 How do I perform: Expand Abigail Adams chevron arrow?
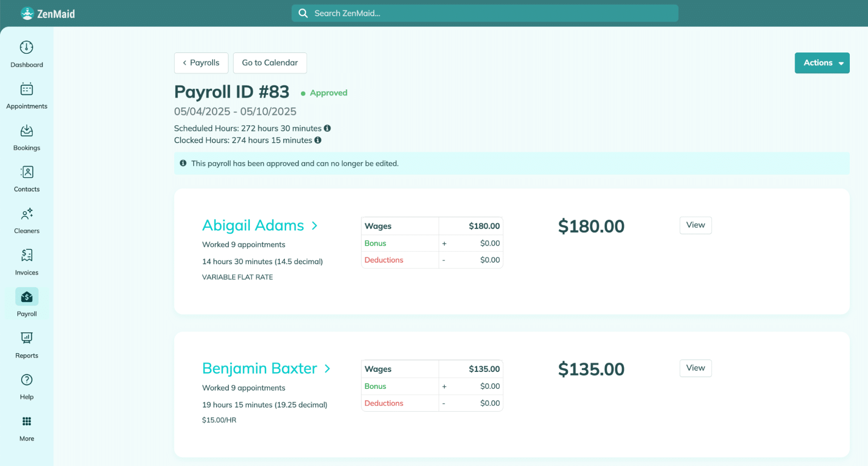[x=314, y=226]
